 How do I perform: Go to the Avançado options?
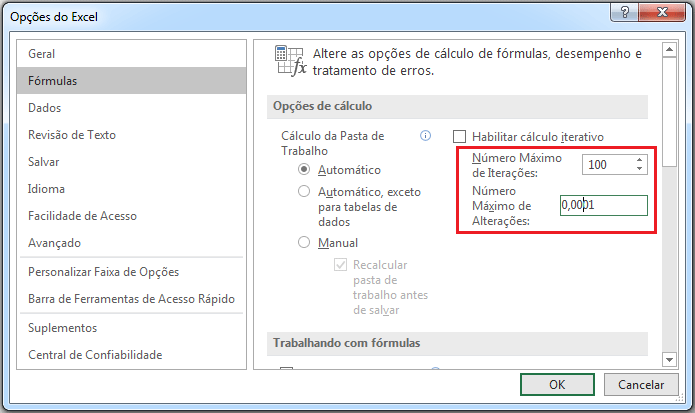[x=55, y=243]
